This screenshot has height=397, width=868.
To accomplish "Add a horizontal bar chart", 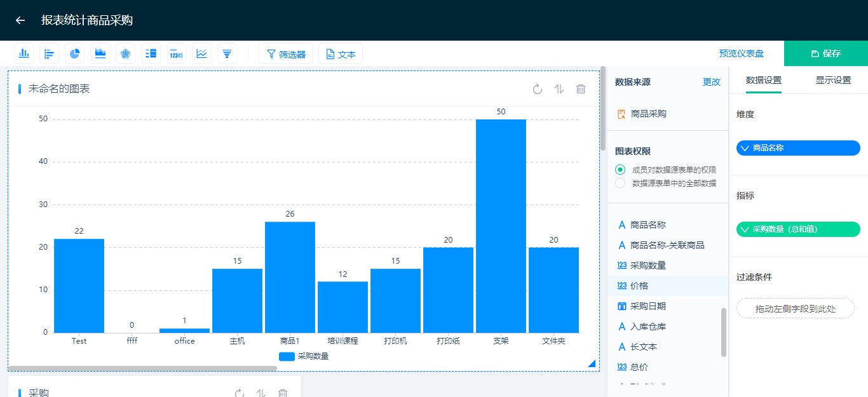I will click(50, 53).
